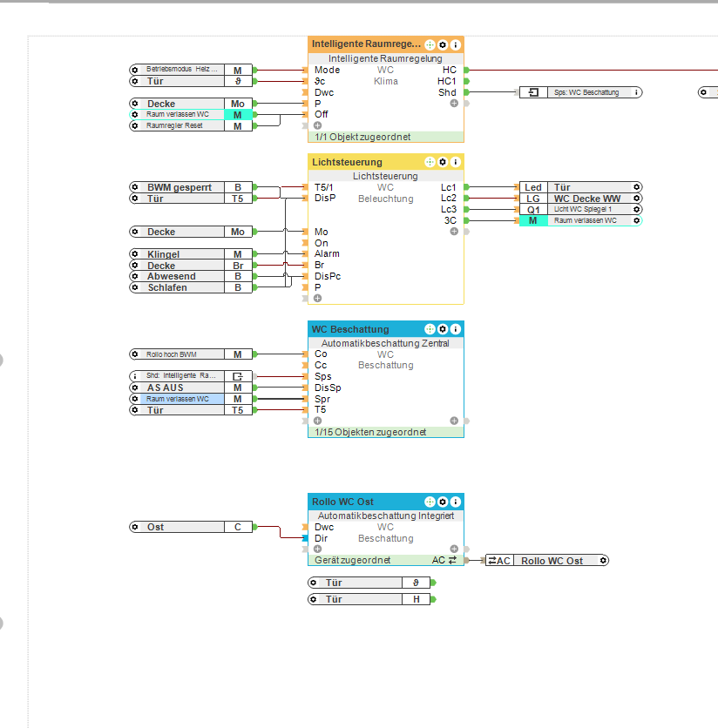Click gear icon on WC Decke WW output

pyautogui.click(x=637, y=199)
